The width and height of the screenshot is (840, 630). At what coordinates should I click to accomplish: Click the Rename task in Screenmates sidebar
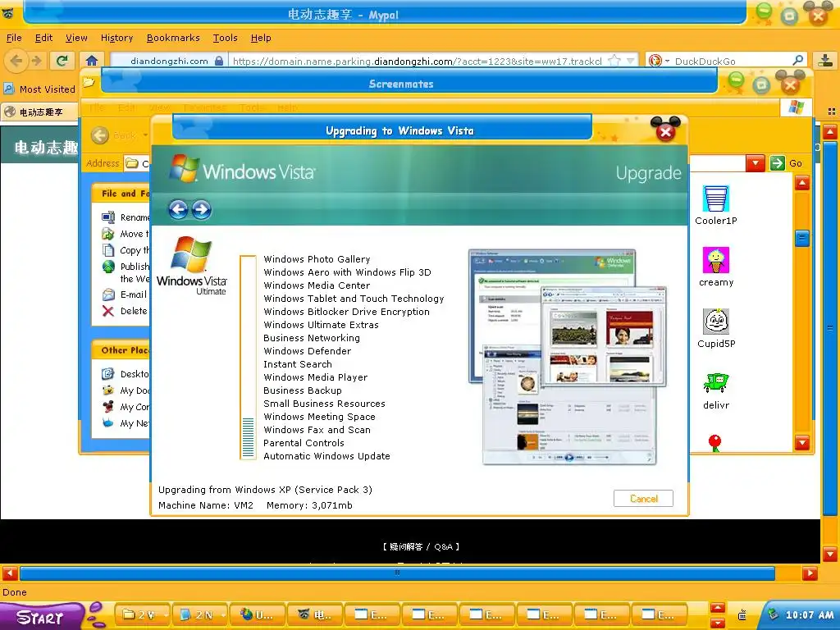[126, 217]
